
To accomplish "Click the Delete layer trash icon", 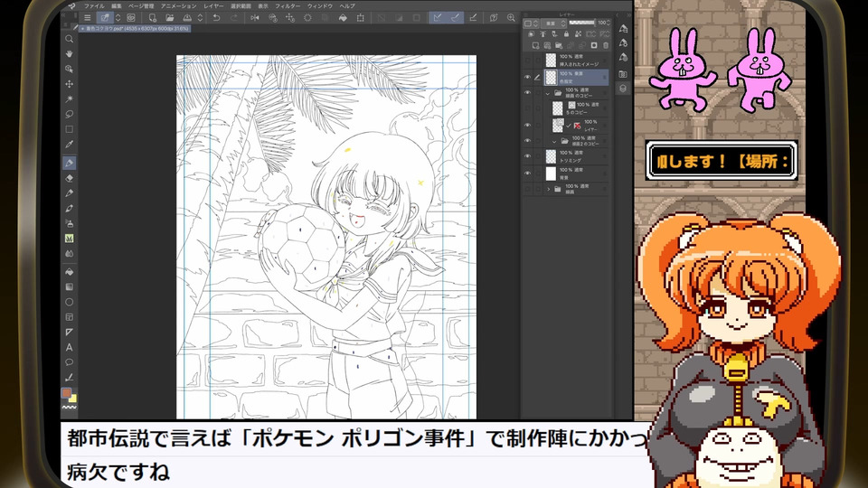I will point(605,45).
